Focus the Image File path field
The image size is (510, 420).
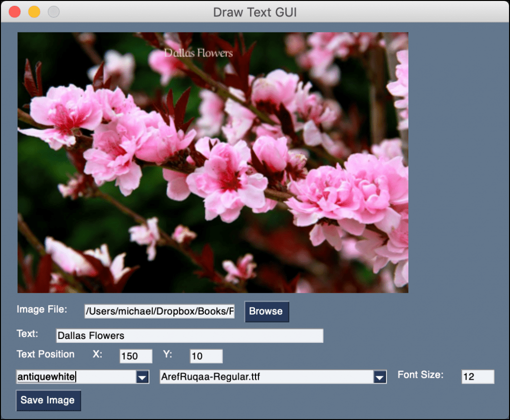point(159,312)
